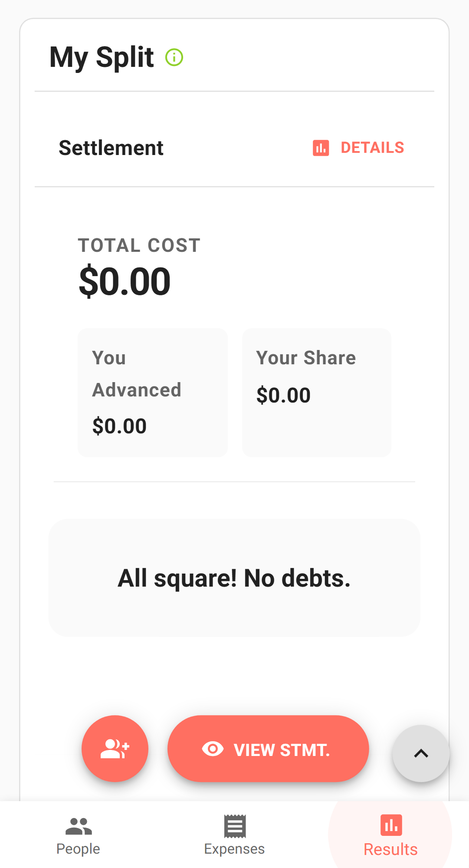This screenshot has width=469, height=868.
Task: Tap the You Advanced amount card
Action: click(x=153, y=393)
